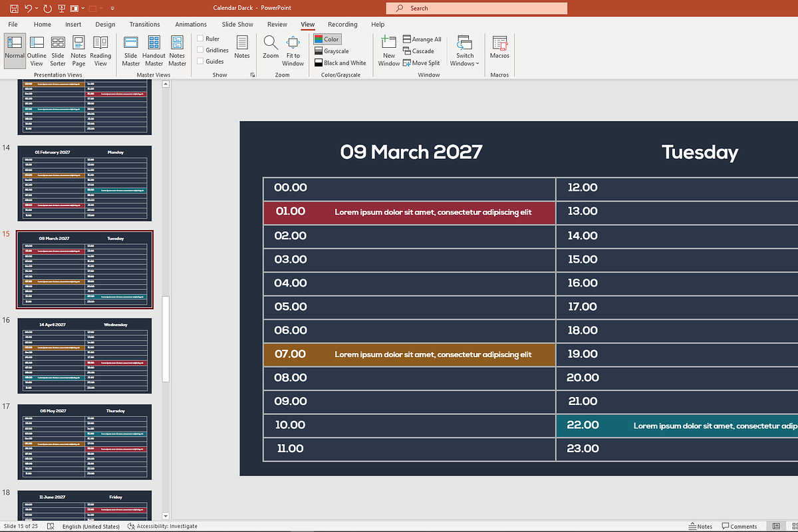Switch to Reading View
Image resolution: width=798 pixels, height=532 pixels.
100,51
